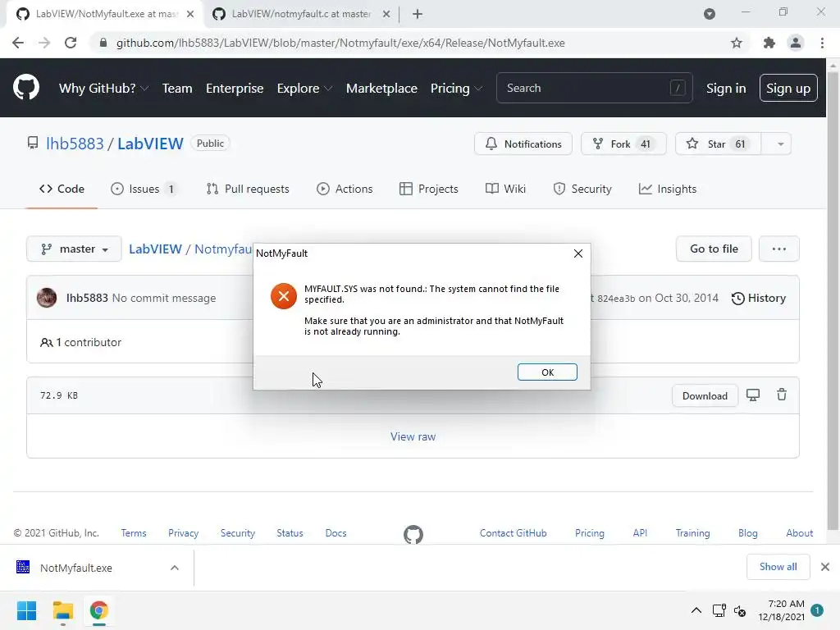Open the file in GitHub Desktop icon

753,395
